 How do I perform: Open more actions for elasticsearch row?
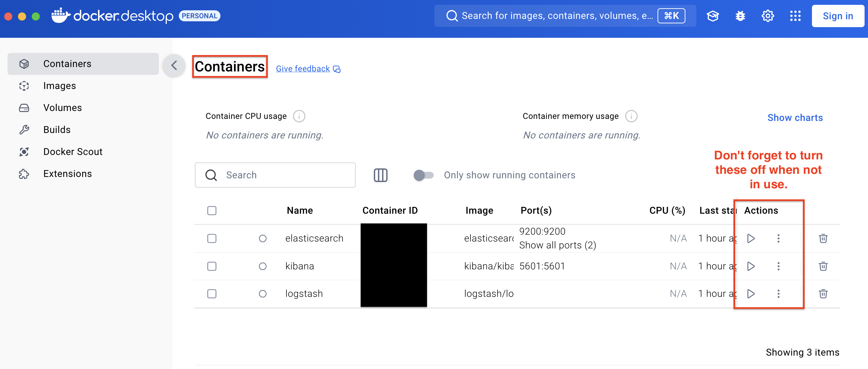[x=779, y=238]
